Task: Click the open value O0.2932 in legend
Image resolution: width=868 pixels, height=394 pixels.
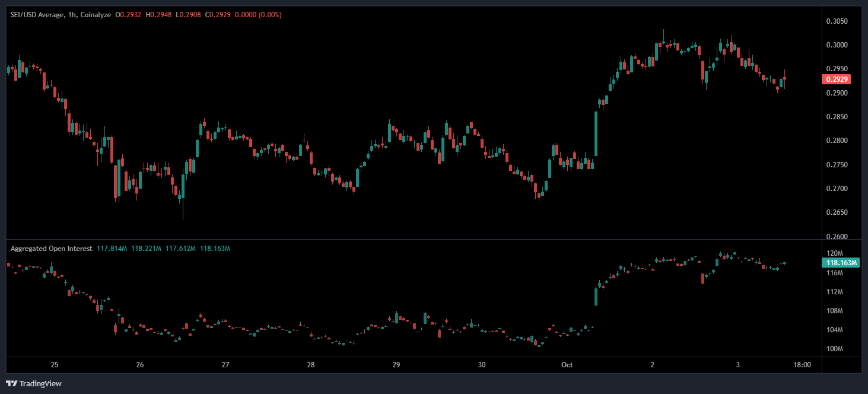Action: 128,14
